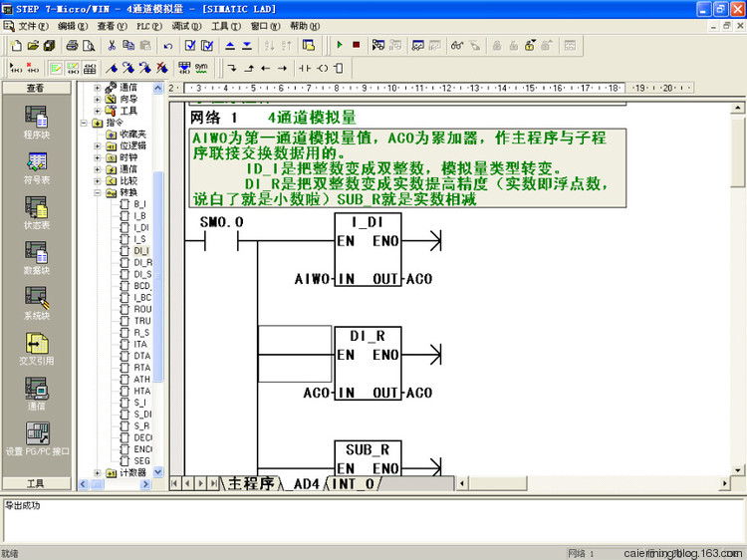Delete network icon with red cross
This screenshot has width=747, height=560.
tap(33, 68)
